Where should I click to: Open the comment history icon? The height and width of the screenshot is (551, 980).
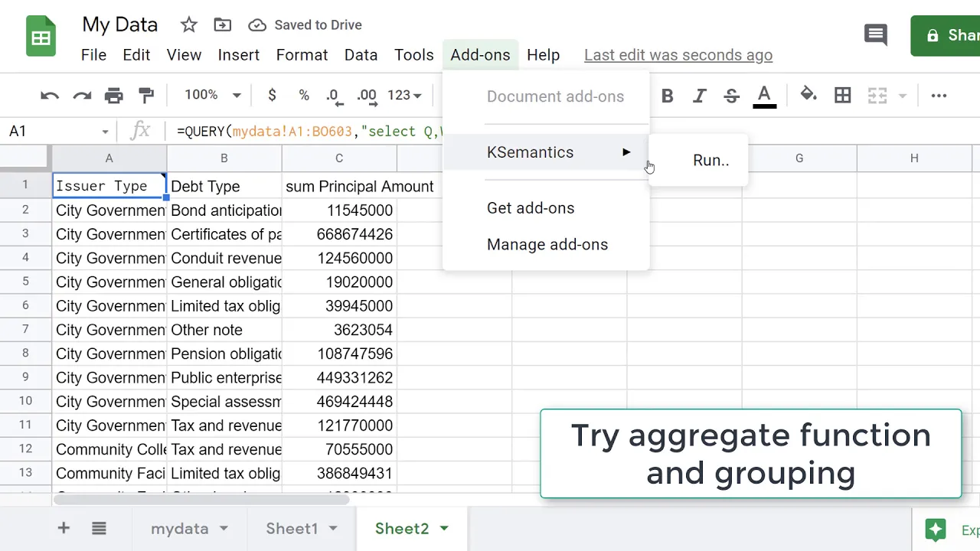pos(875,34)
